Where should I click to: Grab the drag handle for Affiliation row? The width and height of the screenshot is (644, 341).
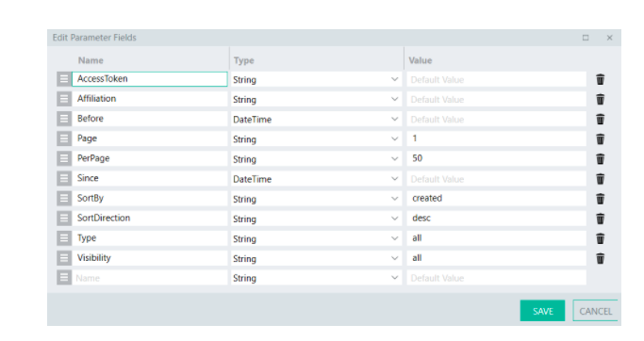(64, 99)
